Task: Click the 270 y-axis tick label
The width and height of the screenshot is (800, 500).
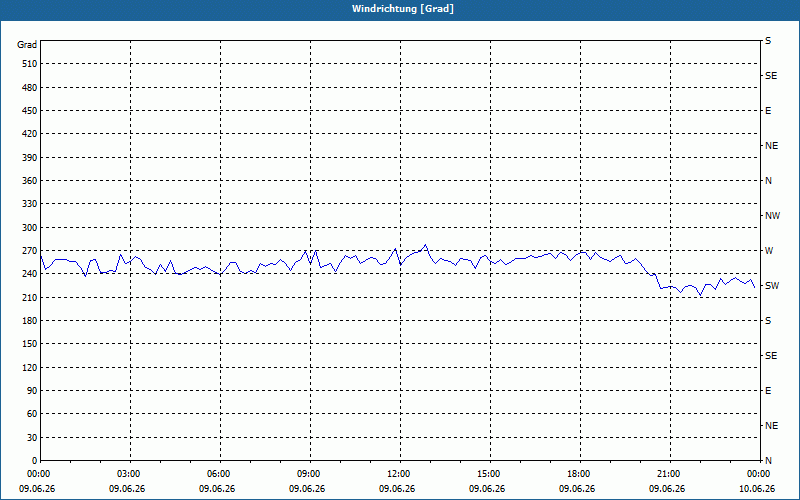Action: (30, 251)
